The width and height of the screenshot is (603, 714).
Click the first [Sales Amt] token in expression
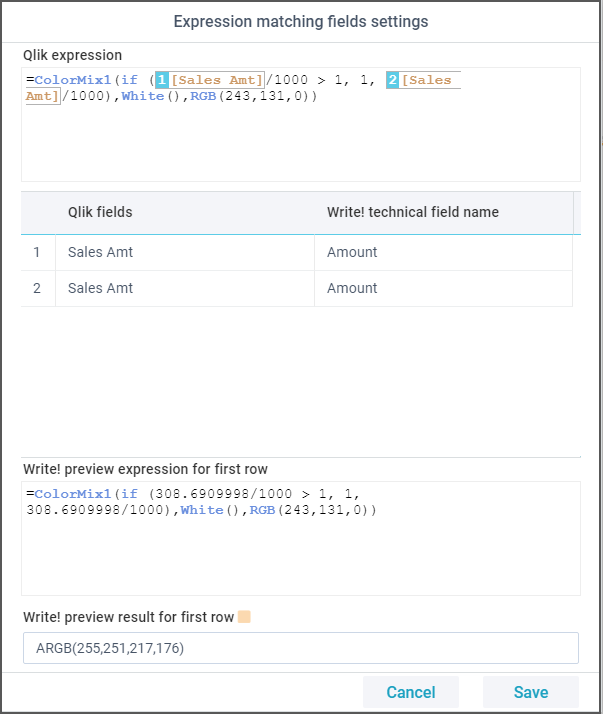point(217,80)
